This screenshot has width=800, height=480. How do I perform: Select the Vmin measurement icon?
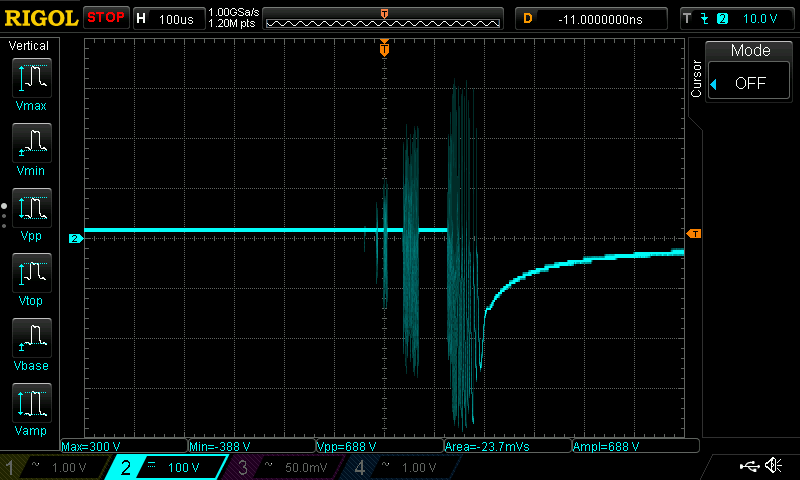pyautogui.click(x=30, y=143)
